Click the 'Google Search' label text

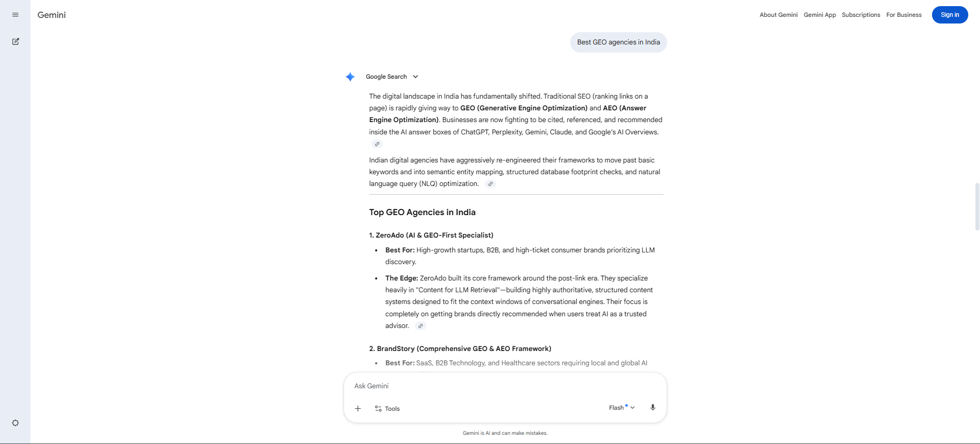[x=386, y=77]
